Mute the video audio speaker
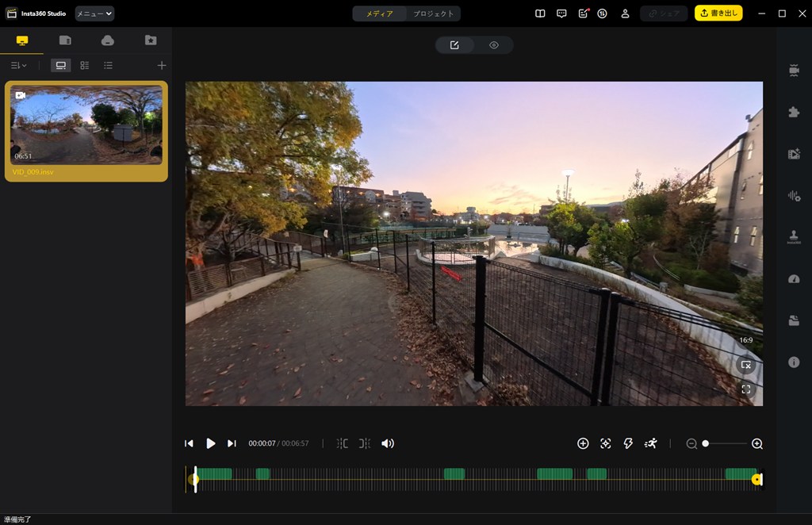Screen dimensions: 812x525 tap(388, 443)
